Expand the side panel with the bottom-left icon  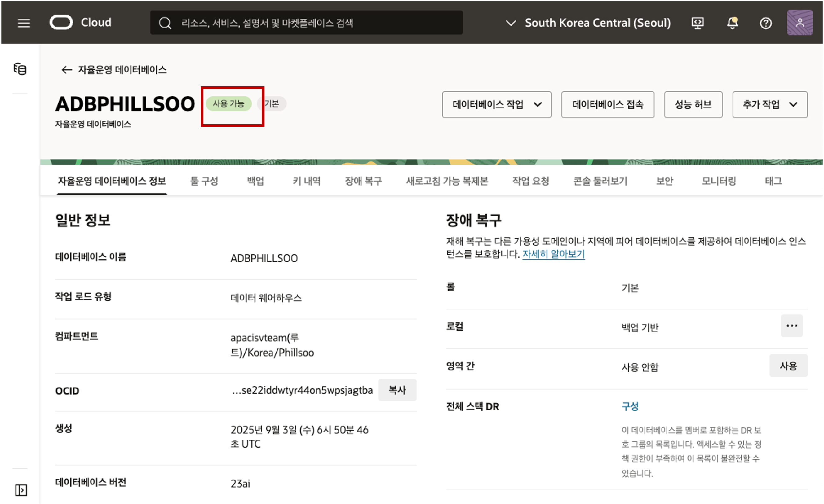(x=21, y=490)
